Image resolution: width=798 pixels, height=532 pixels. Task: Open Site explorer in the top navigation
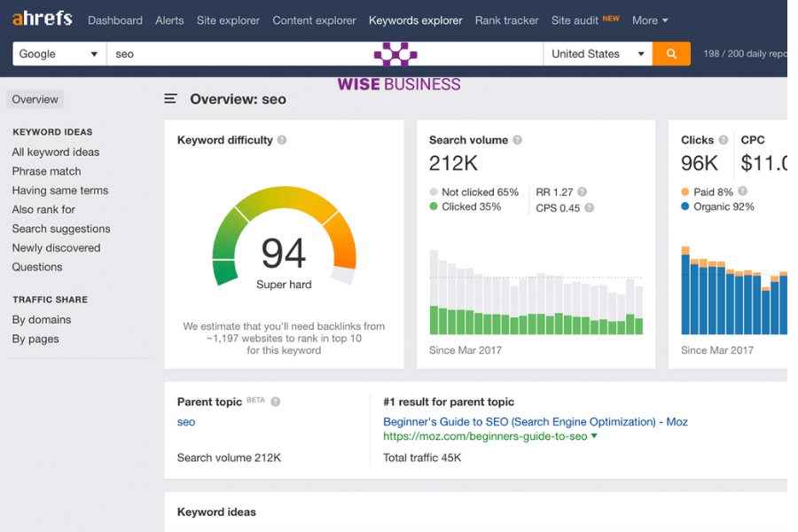click(x=228, y=20)
